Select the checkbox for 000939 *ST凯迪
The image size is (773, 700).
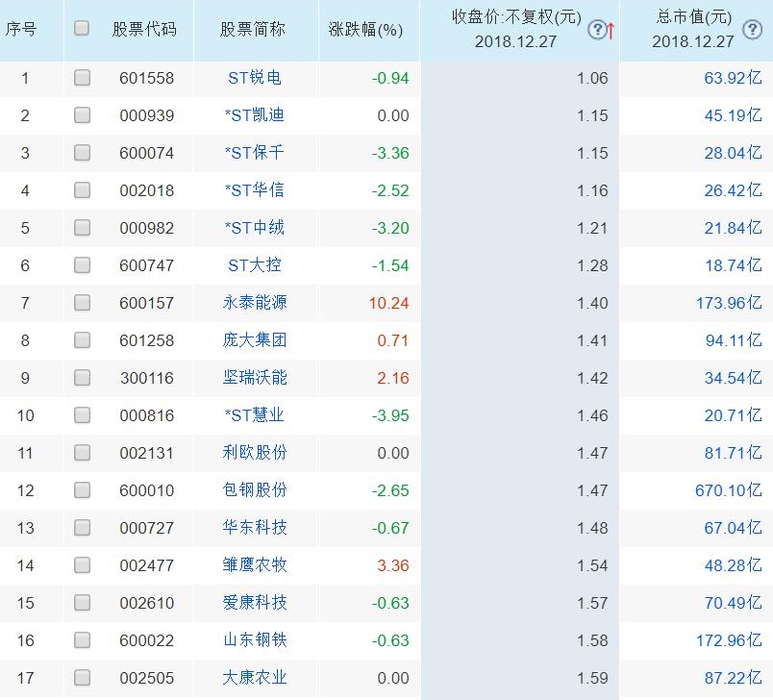(x=82, y=114)
